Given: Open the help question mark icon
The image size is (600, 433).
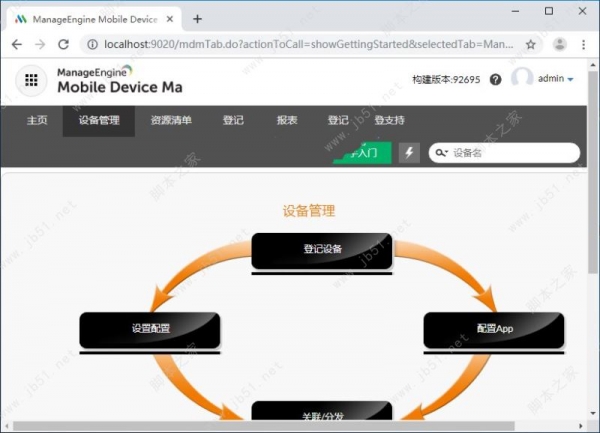Looking at the screenshot, I should [496, 80].
